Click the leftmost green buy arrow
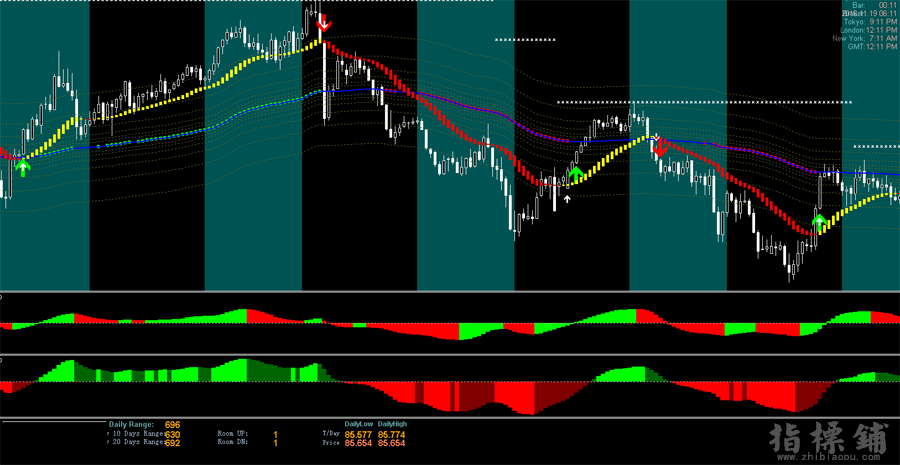 pyautogui.click(x=22, y=166)
